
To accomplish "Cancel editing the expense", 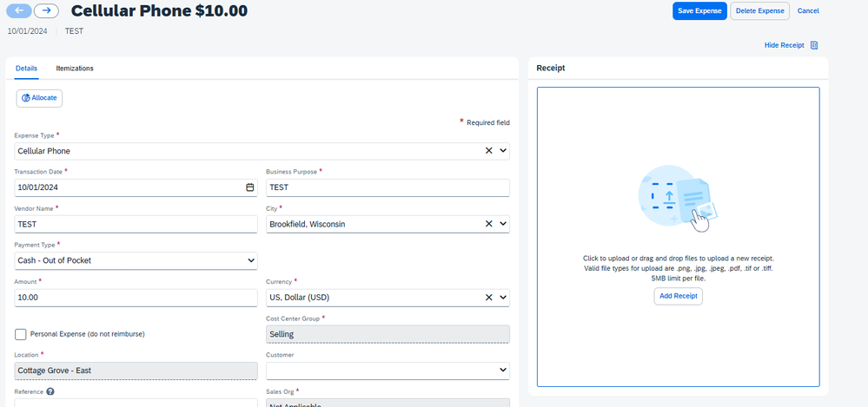I will (x=808, y=11).
